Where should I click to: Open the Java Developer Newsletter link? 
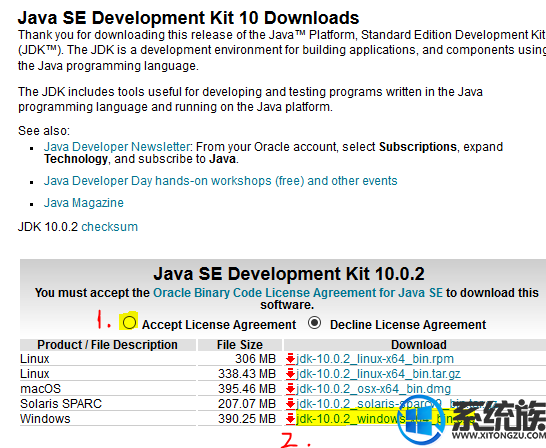[117, 147]
